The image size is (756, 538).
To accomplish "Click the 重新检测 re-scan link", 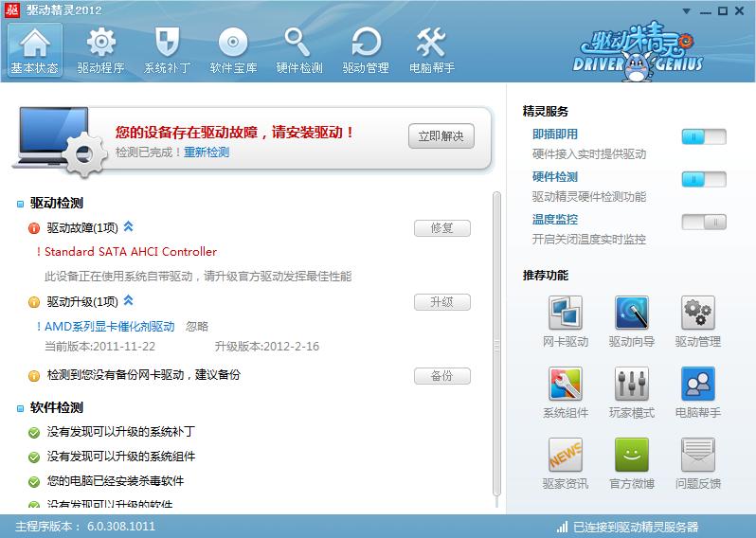I will coord(207,152).
